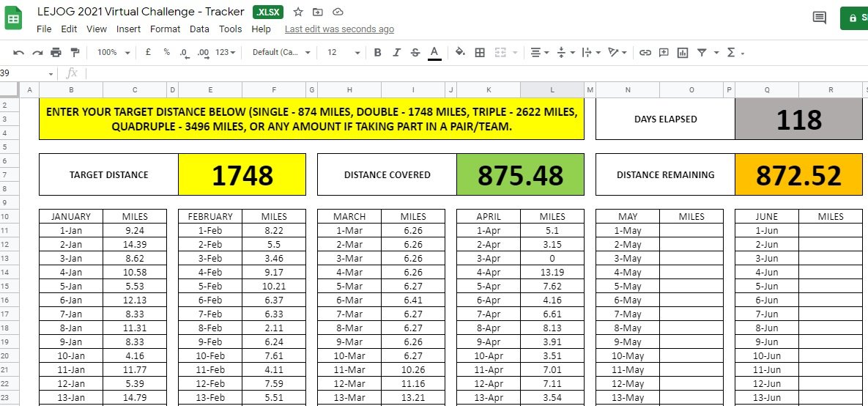Open the zoom 100% dropdown

click(114, 52)
